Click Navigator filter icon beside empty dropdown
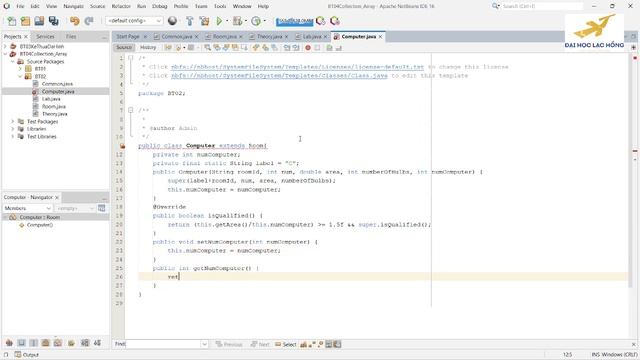640x360 pixels. (x=102, y=208)
